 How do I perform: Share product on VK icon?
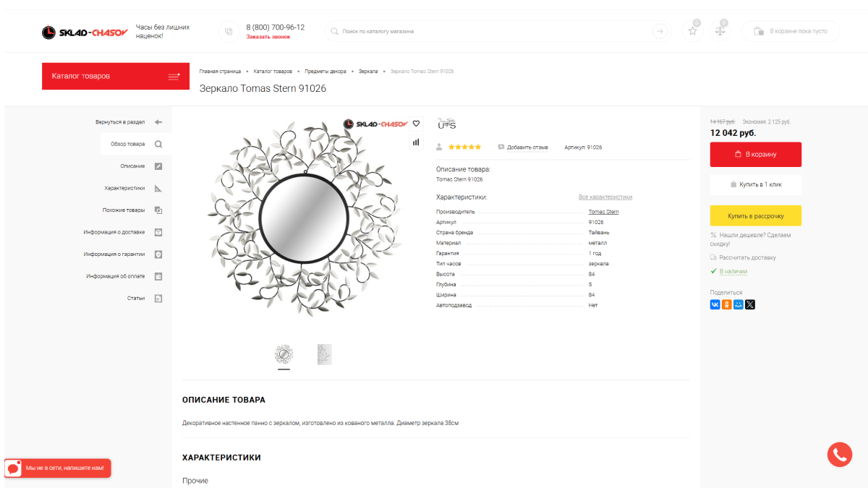click(715, 304)
